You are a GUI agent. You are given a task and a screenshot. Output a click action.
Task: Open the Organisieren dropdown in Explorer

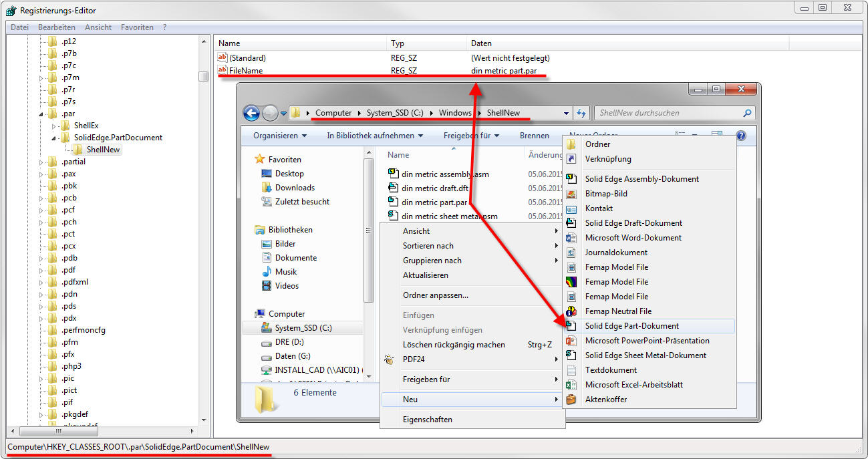coord(280,136)
